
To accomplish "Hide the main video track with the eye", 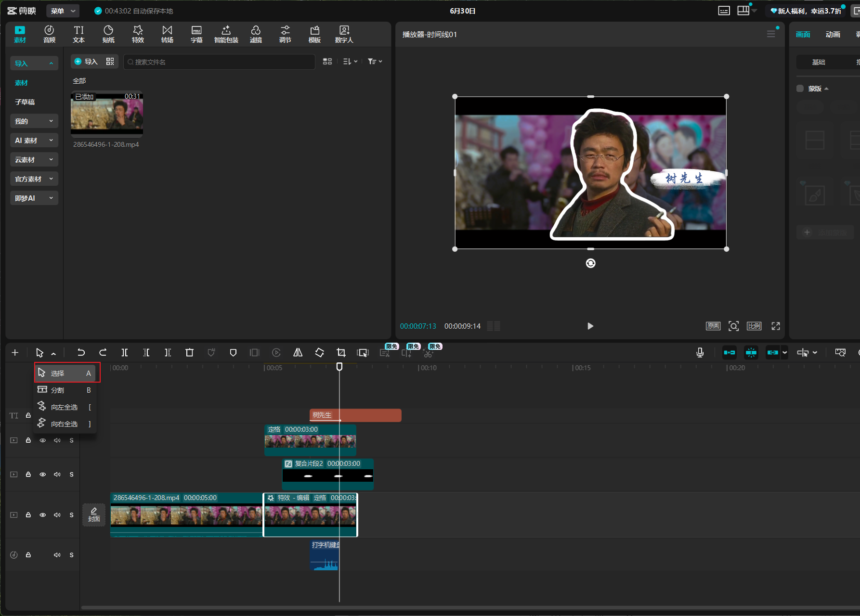I will coord(43,515).
